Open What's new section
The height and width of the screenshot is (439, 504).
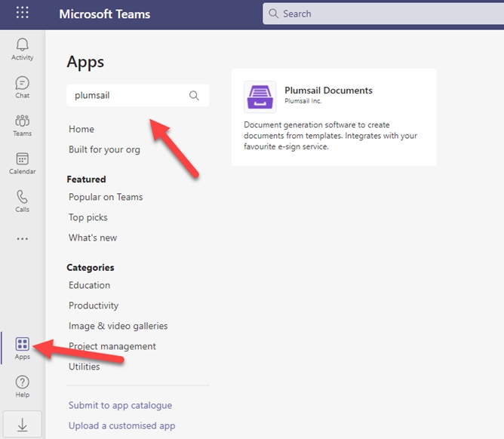(x=93, y=238)
